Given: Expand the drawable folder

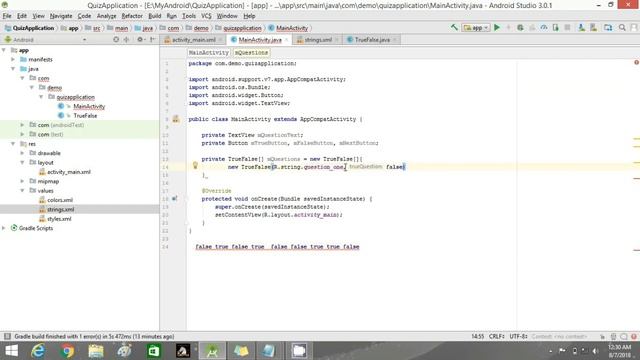Looking at the screenshot, I should point(22,153).
